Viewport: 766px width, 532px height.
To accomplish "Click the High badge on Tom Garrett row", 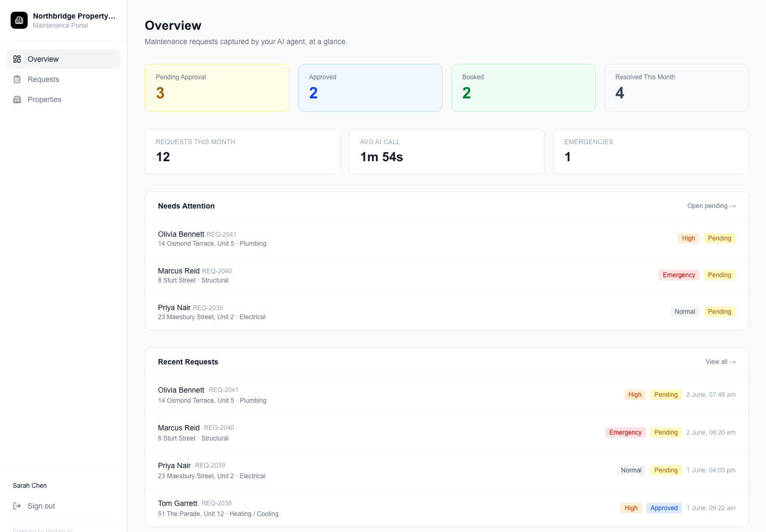I will click(x=631, y=508).
